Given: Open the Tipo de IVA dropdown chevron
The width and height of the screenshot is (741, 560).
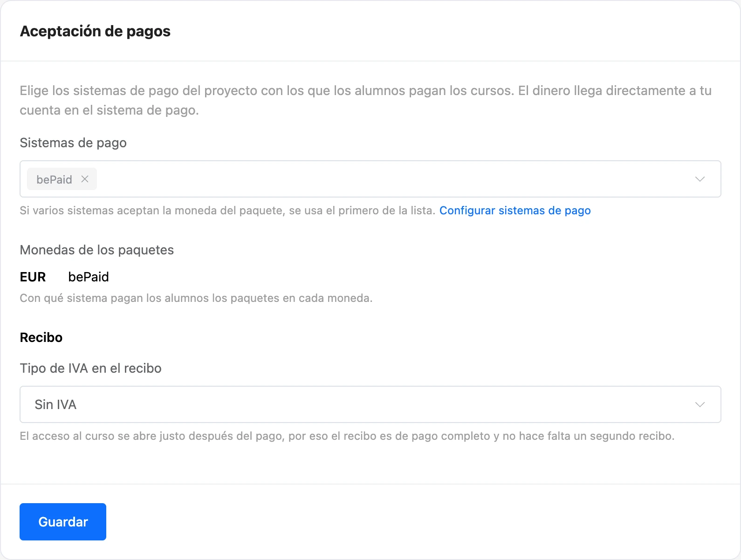Looking at the screenshot, I should pyautogui.click(x=700, y=404).
